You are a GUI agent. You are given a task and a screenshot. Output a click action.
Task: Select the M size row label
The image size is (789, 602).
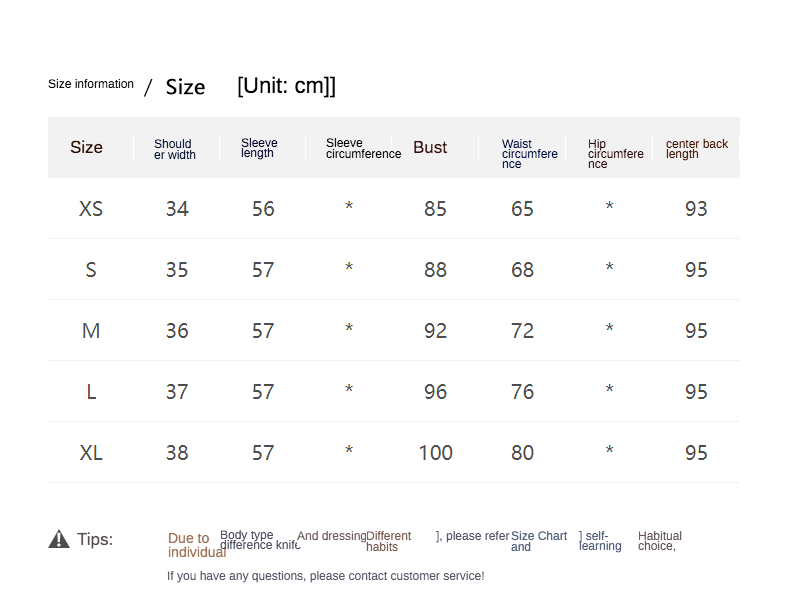coord(91,331)
